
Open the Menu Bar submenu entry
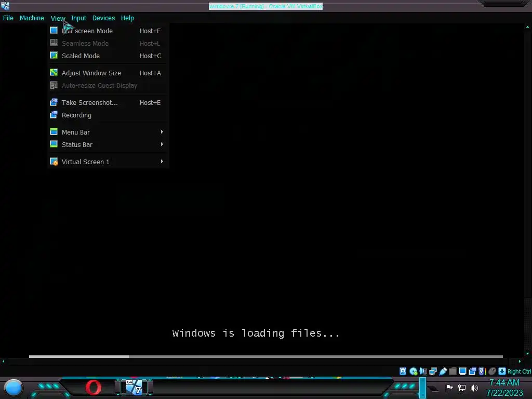click(x=108, y=132)
